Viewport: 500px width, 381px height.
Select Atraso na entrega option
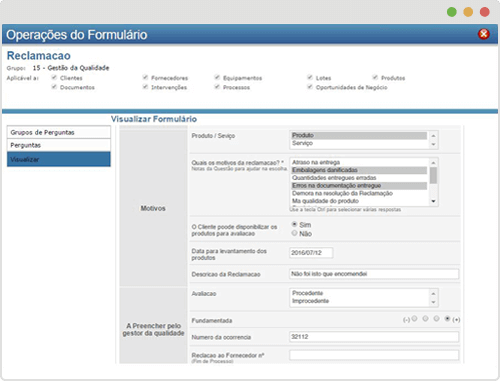click(359, 162)
